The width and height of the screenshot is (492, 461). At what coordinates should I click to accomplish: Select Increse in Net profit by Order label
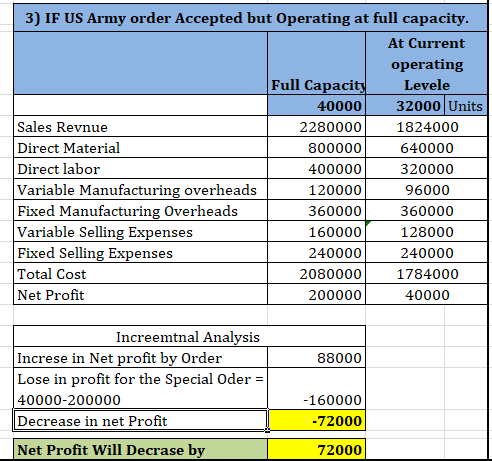click(x=140, y=358)
